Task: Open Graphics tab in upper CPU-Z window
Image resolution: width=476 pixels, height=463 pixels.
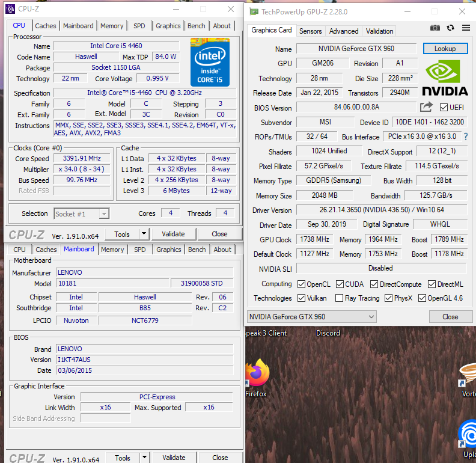Action: (168, 26)
